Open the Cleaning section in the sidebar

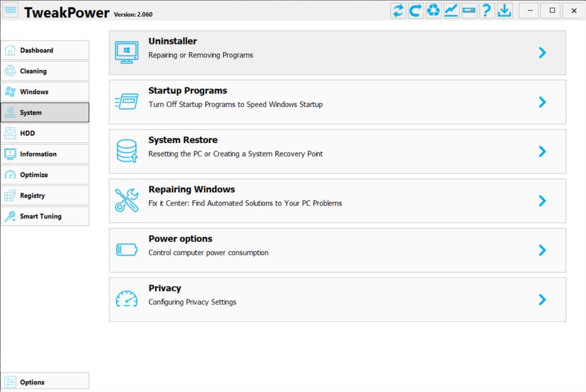coord(45,71)
